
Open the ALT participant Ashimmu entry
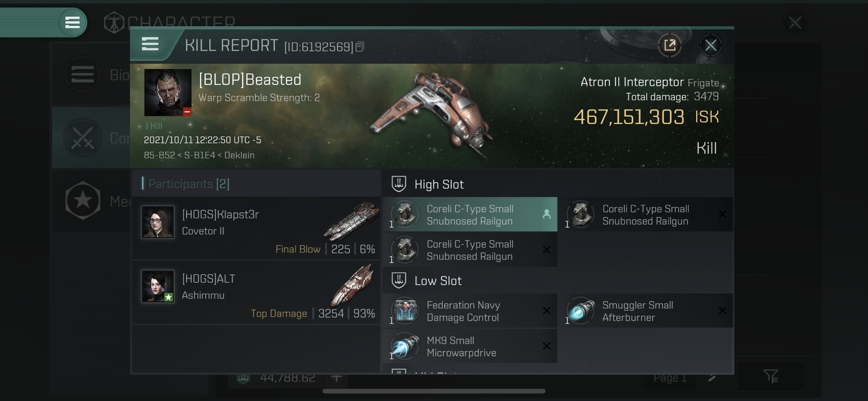click(256, 292)
